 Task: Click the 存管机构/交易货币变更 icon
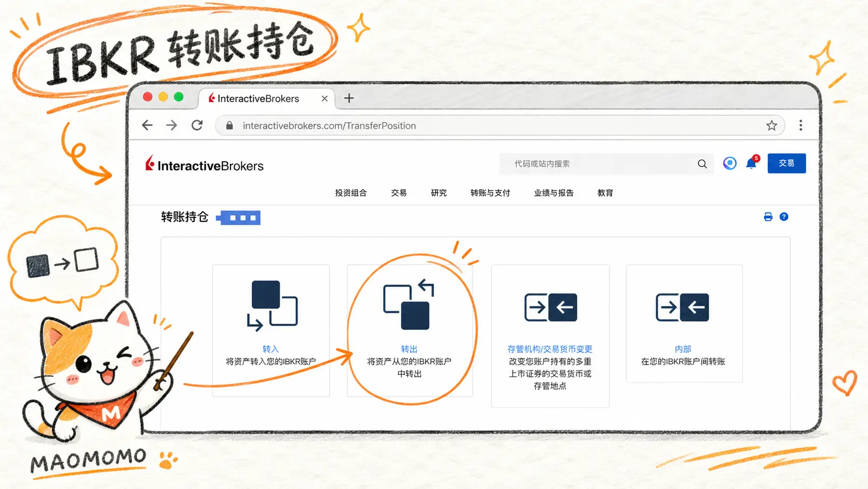551,307
